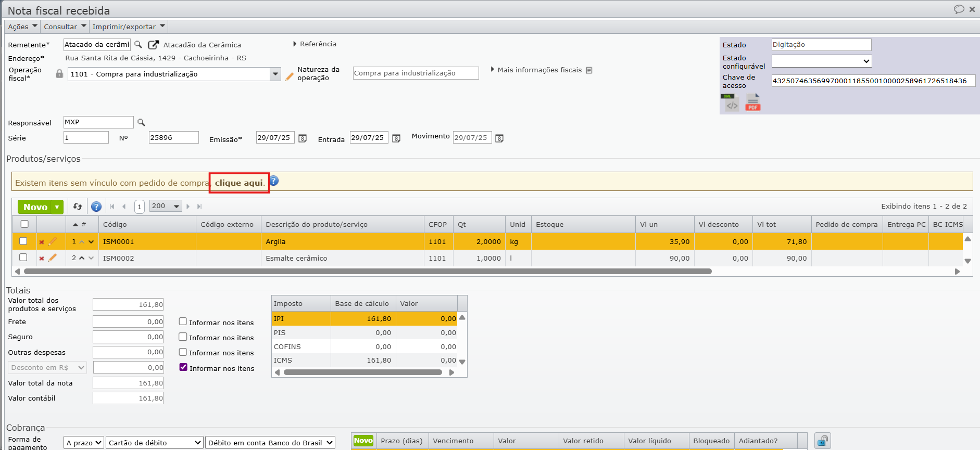The image size is (980, 450).
Task: Enable Informar nos itens for Frete
Action: (183, 322)
